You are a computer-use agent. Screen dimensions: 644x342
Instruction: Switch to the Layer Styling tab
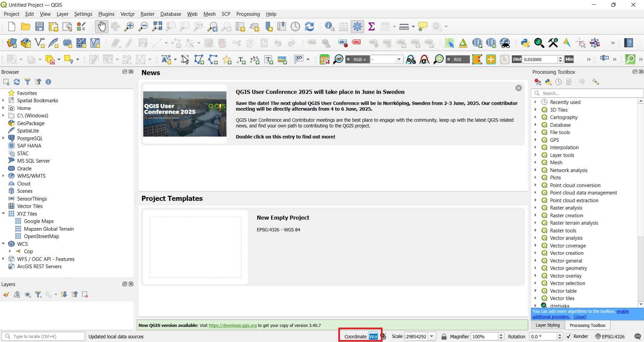[548, 325]
